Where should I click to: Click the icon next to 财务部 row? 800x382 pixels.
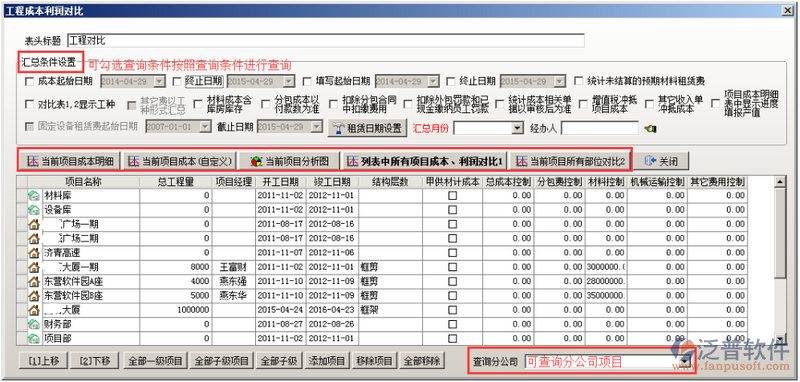coord(34,324)
